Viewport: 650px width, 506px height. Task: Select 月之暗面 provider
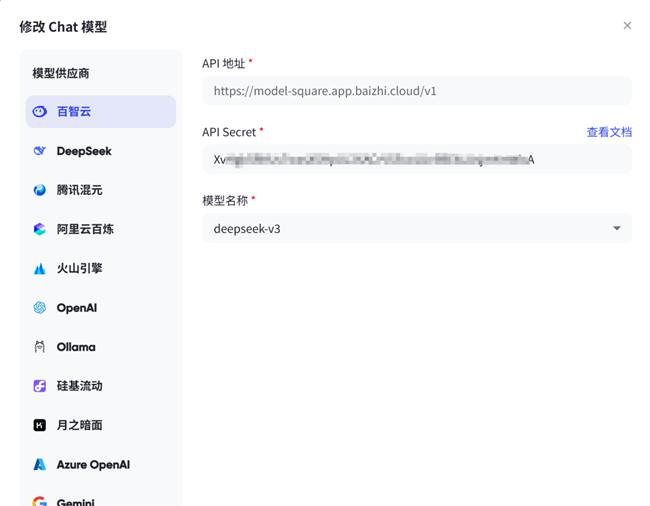[x=101, y=425]
